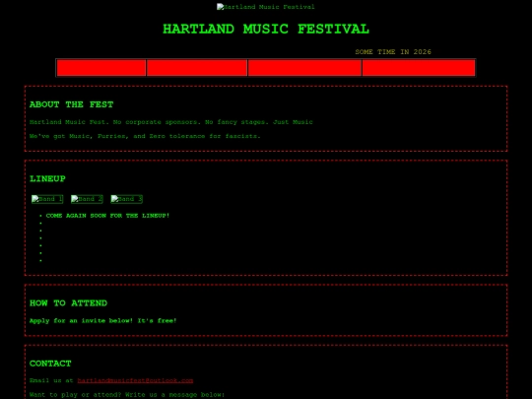Click the hartlandmusicfest@outlook.com email link
The image size is (532, 399).
tap(135, 380)
